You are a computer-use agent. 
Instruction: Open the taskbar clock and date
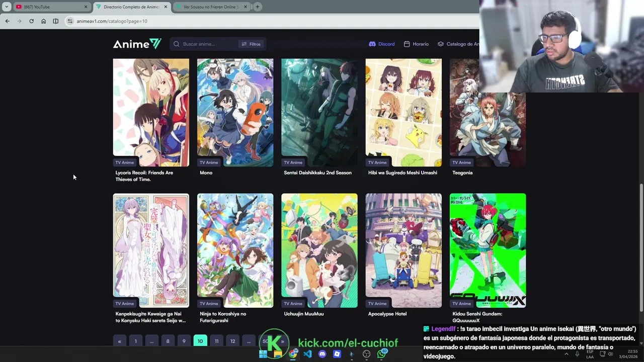[628, 354]
